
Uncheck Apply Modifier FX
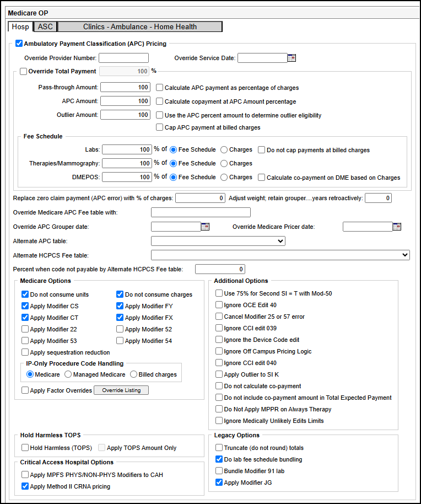120,317
